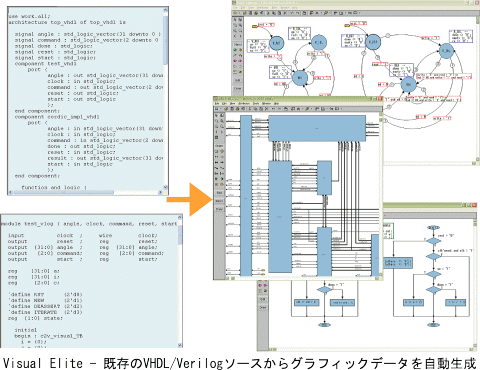Viewport: 480px width, 370px height.
Task: Click the yellow search icon in block diagram toolbar
Action: (307, 109)
